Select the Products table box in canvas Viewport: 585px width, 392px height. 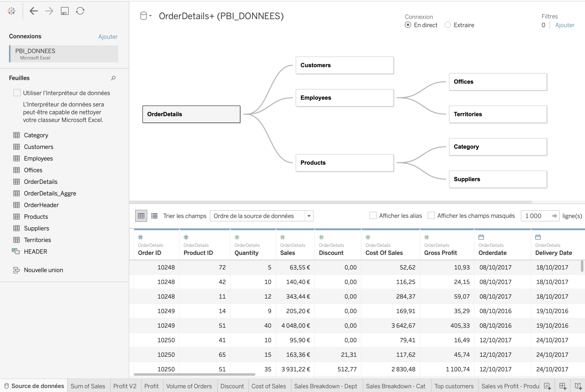pos(345,163)
